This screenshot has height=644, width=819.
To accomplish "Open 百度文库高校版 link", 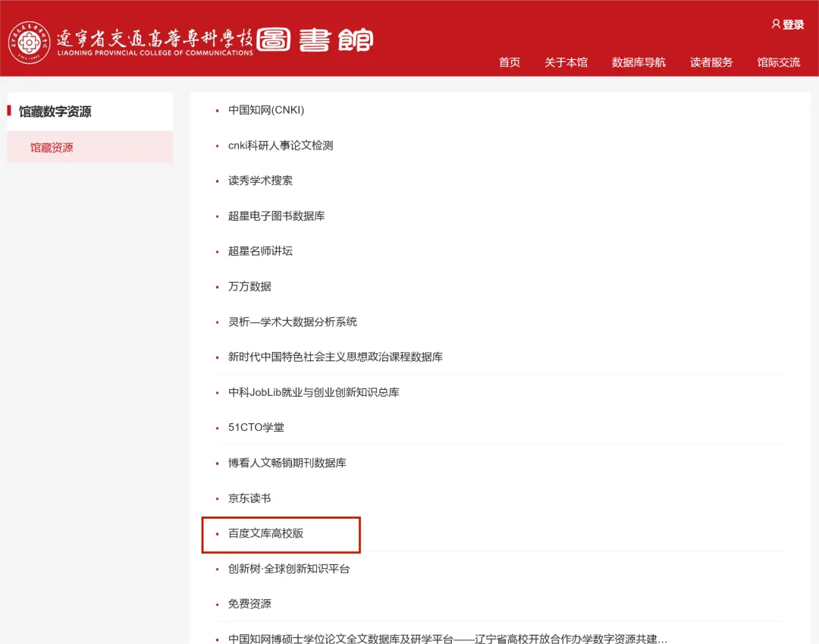I will click(266, 532).
